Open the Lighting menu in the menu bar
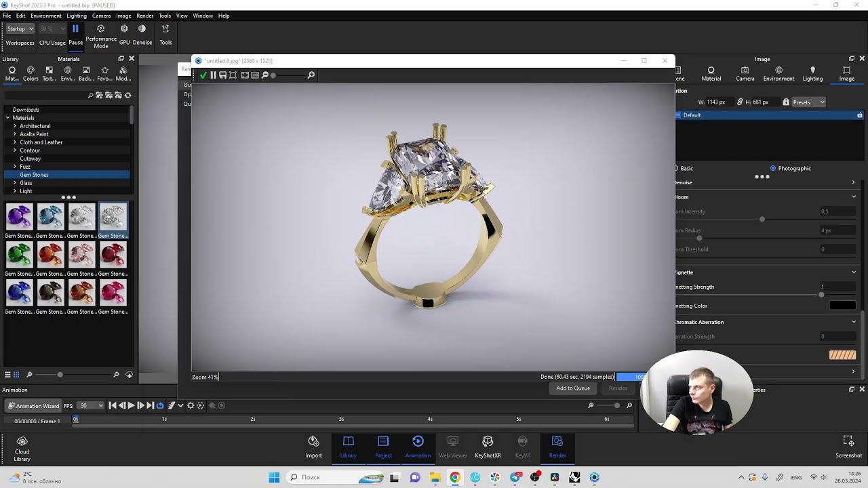 pos(77,16)
